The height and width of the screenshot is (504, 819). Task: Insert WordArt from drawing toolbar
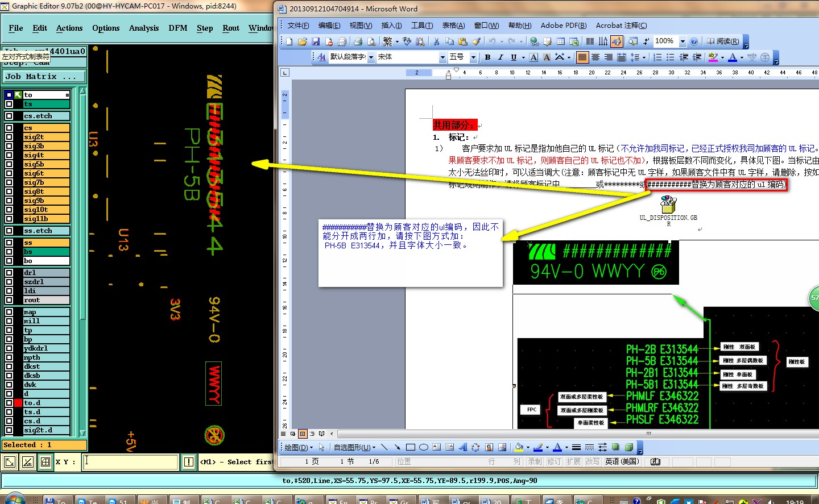[463, 447]
